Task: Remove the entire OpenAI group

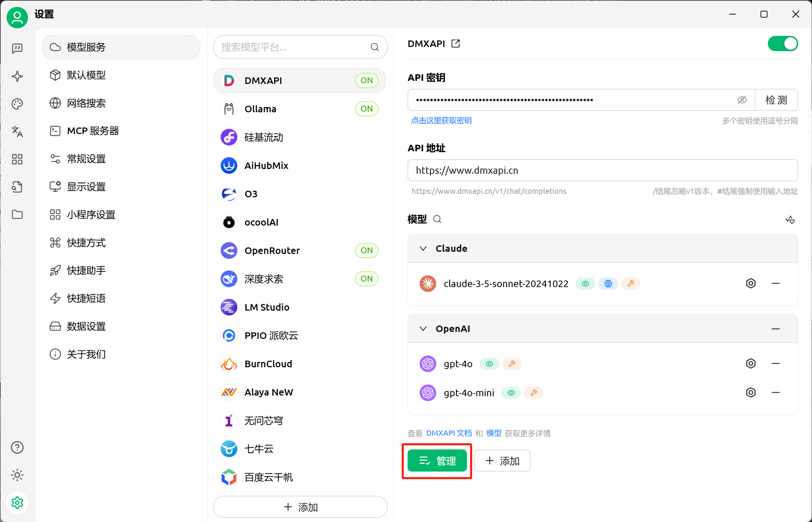Action: point(776,329)
